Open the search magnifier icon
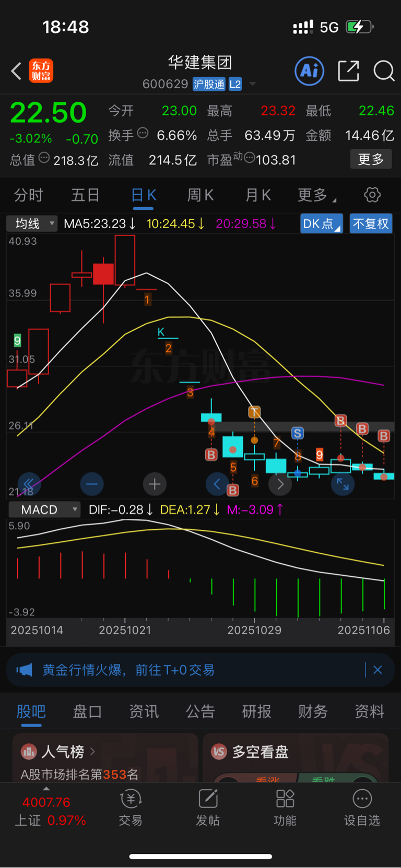401x868 pixels. (384, 71)
